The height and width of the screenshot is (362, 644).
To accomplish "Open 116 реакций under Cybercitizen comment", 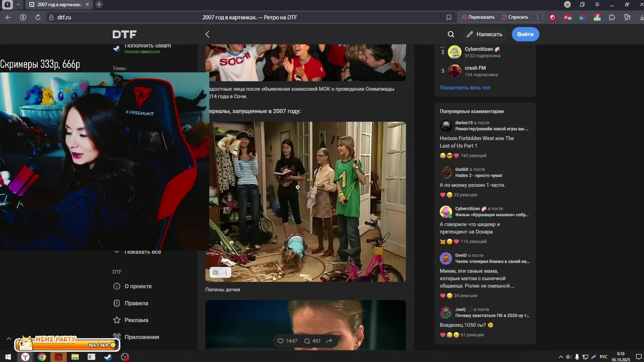I will (x=473, y=241).
